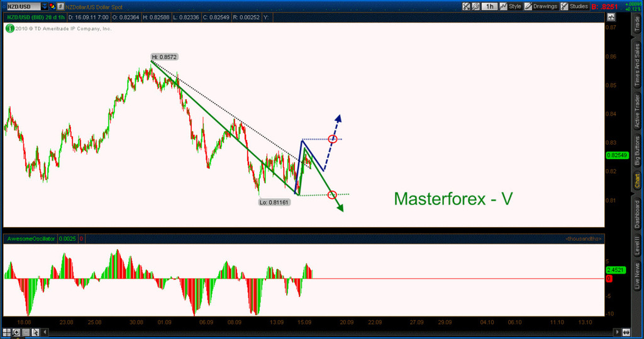
Task: Open the Style menu
Action: 514,6
